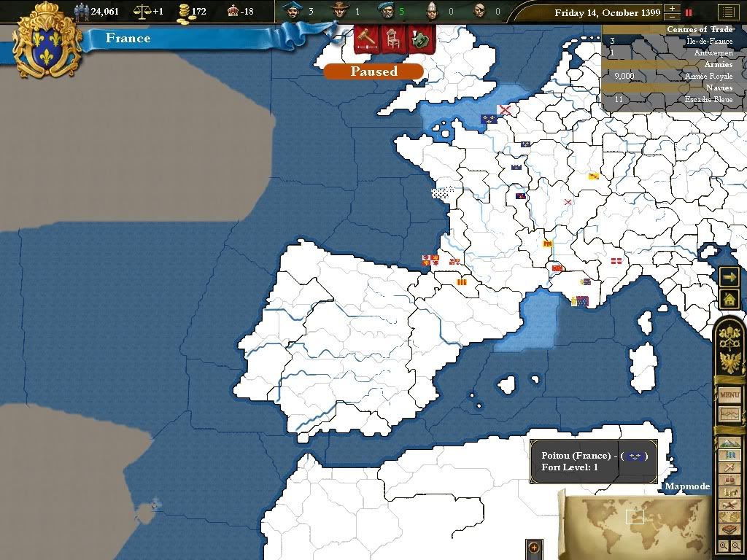The height and width of the screenshot is (560, 747).
Task: Switch to the terrain map mode
Action: [729, 443]
